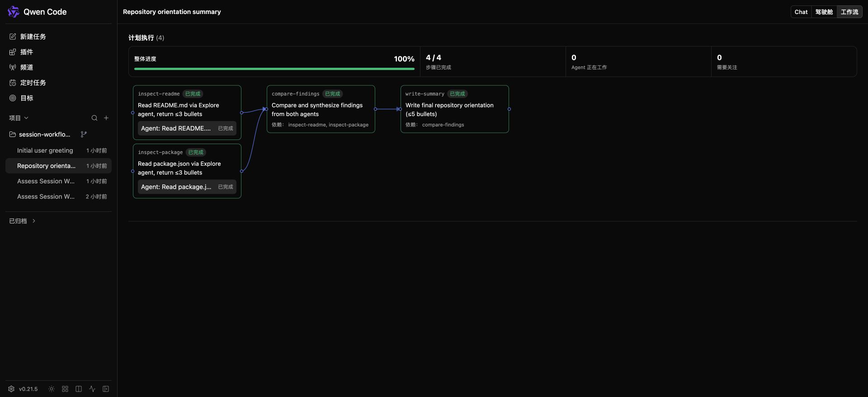
Task: Switch to the 驾驶舱 tab
Action: click(824, 12)
